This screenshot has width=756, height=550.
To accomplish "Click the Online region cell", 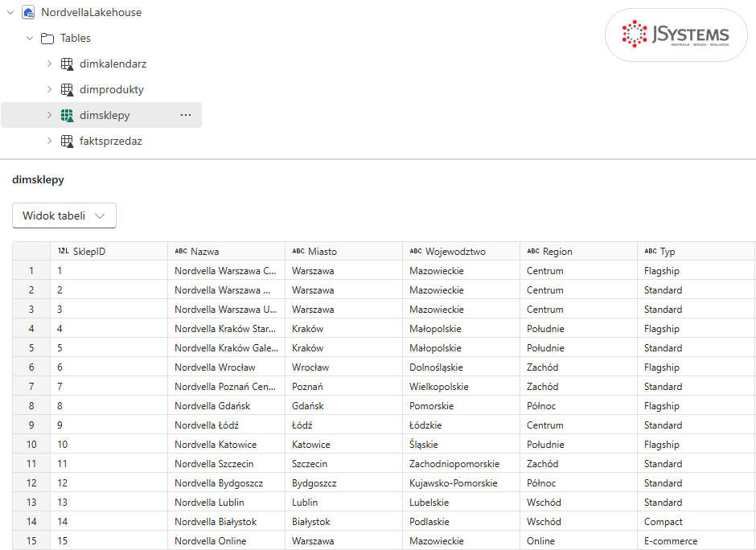I will pyautogui.click(x=578, y=540).
